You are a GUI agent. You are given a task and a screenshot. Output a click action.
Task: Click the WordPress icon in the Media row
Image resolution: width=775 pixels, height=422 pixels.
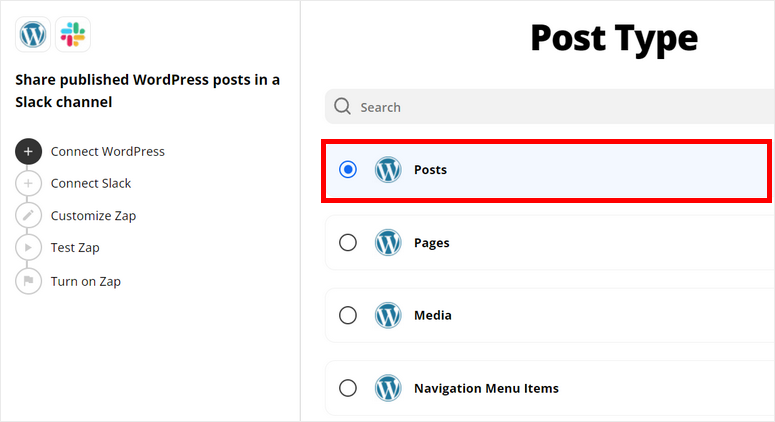pos(388,316)
